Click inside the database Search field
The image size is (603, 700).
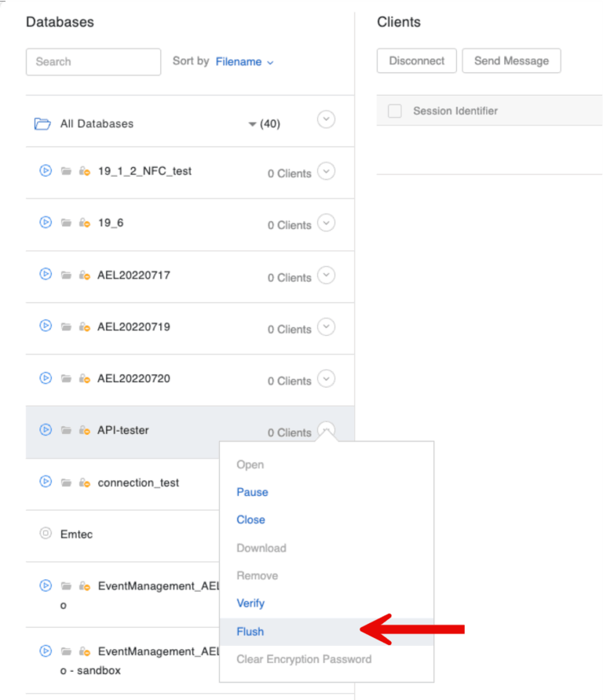(x=93, y=61)
